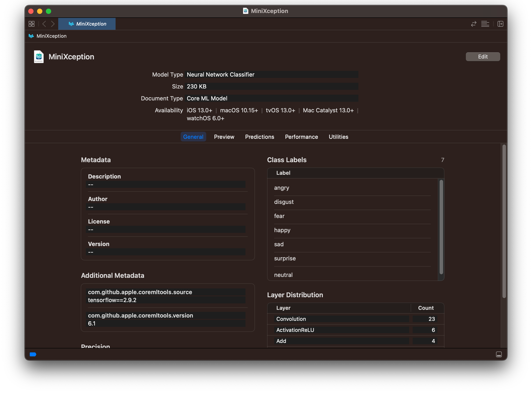
Task: Click the MiniXception mlmodel file icon
Action: 39,57
